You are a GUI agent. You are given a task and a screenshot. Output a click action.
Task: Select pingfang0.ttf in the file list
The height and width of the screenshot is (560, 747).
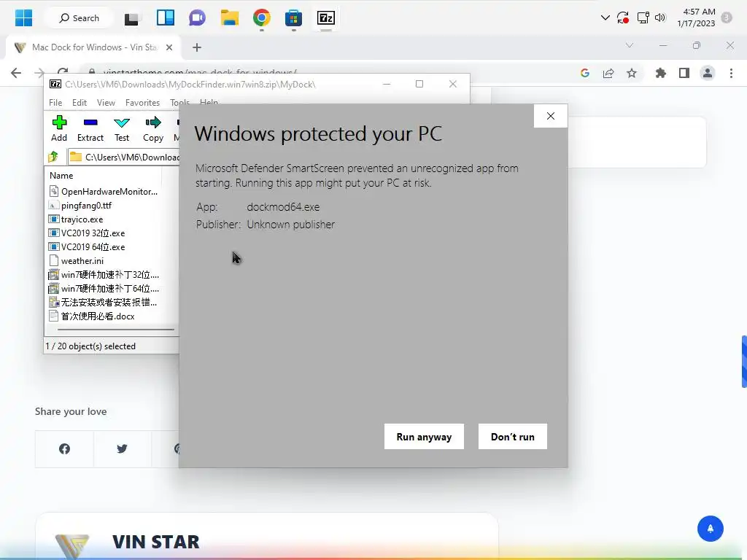(80, 205)
